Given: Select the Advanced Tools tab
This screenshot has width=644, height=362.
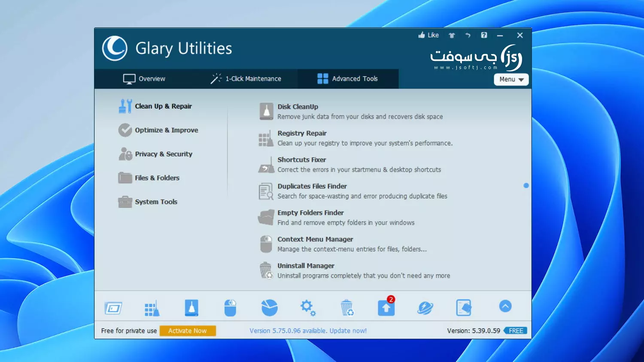Looking at the screenshot, I should [x=348, y=79].
